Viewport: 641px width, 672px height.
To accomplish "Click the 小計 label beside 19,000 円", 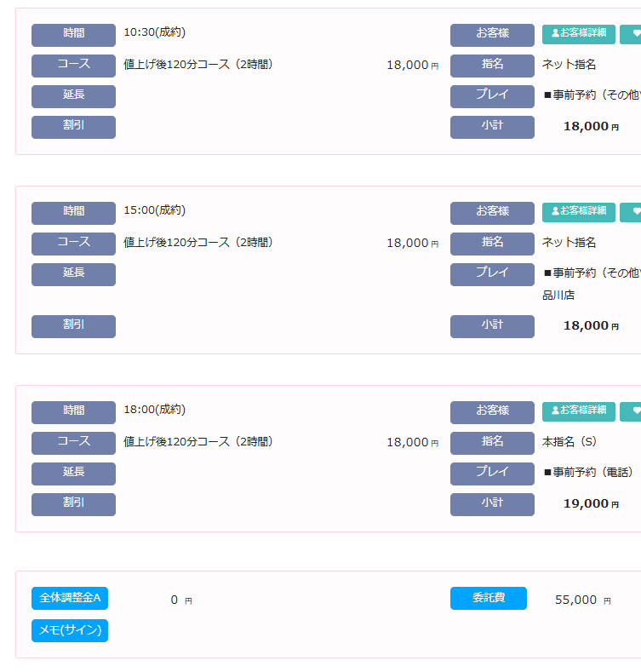I will pyautogui.click(x=492, y=504).
